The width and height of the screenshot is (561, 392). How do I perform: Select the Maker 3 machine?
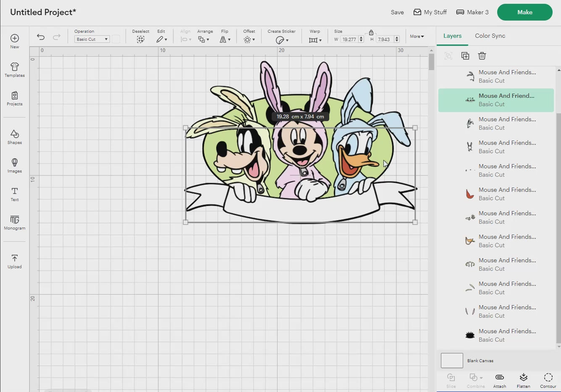point(472,12)
